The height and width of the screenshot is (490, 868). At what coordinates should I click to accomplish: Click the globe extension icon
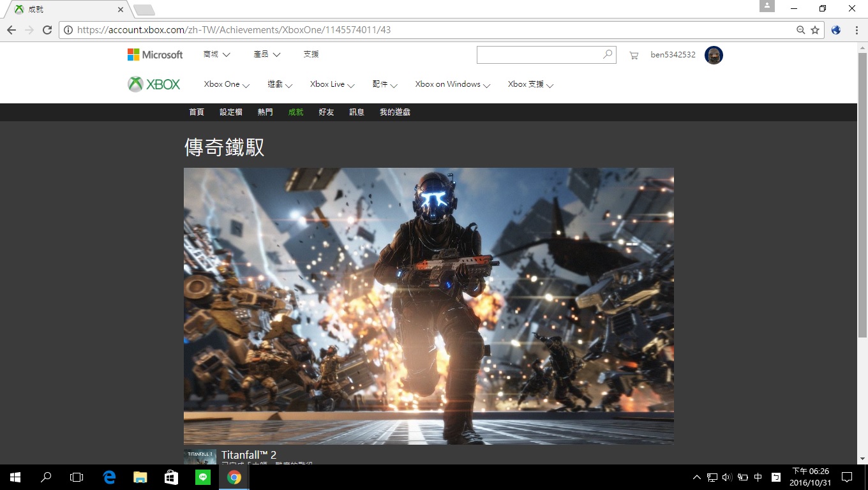836,30
